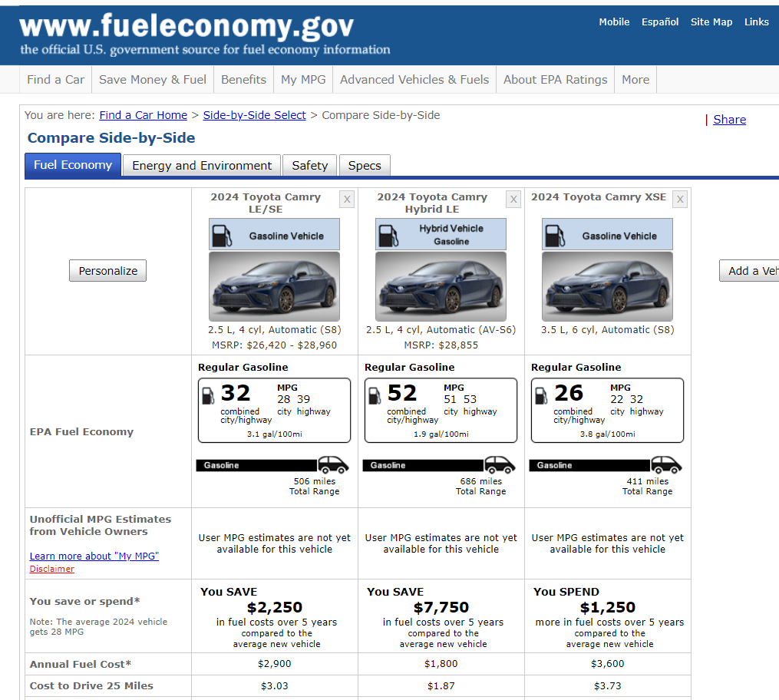Open Learn more about "My MPG" link
Screen dimensions: 779x700
point(94,556)
